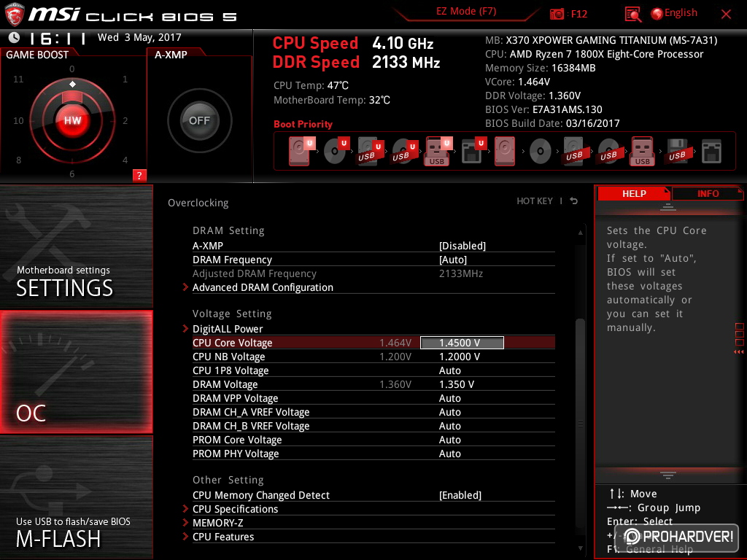Image resolution: width=747 pixels, height=560 pixels.
Task: Select the legacy USB key boot icon
Action: pyautogui.click(x=642, y=151)
